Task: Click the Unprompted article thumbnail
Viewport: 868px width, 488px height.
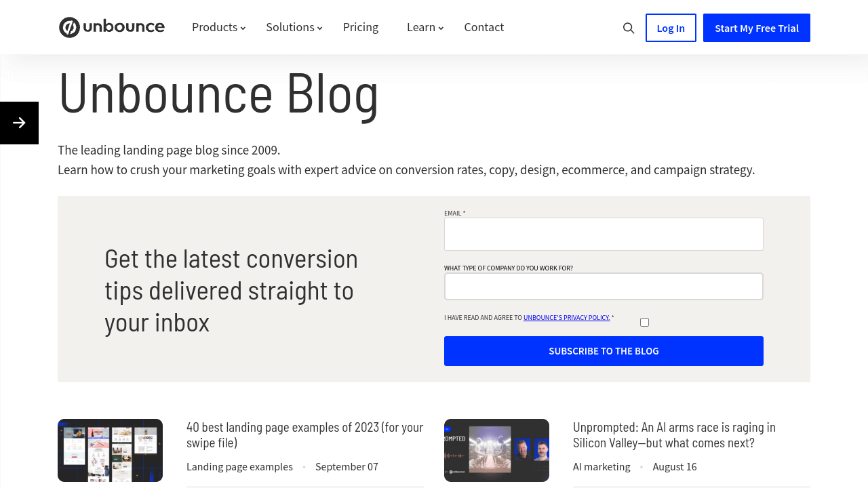Action: pos(496,450)
